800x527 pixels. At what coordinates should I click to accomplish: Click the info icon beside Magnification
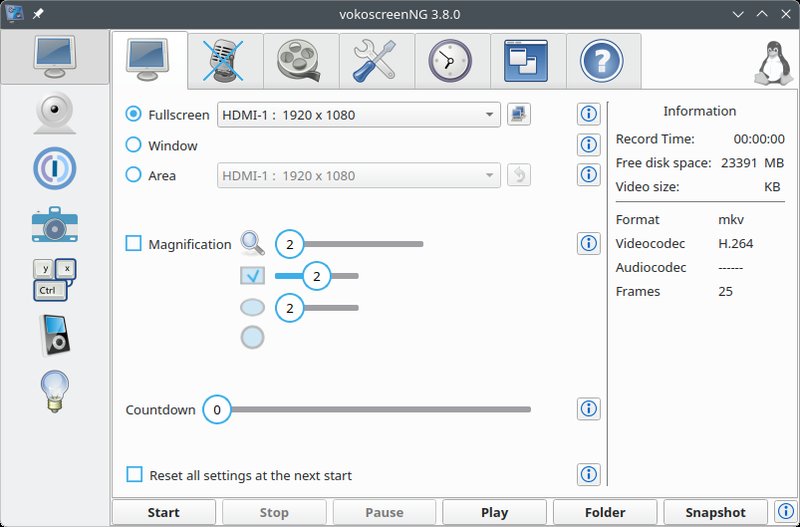pos(588,243)
